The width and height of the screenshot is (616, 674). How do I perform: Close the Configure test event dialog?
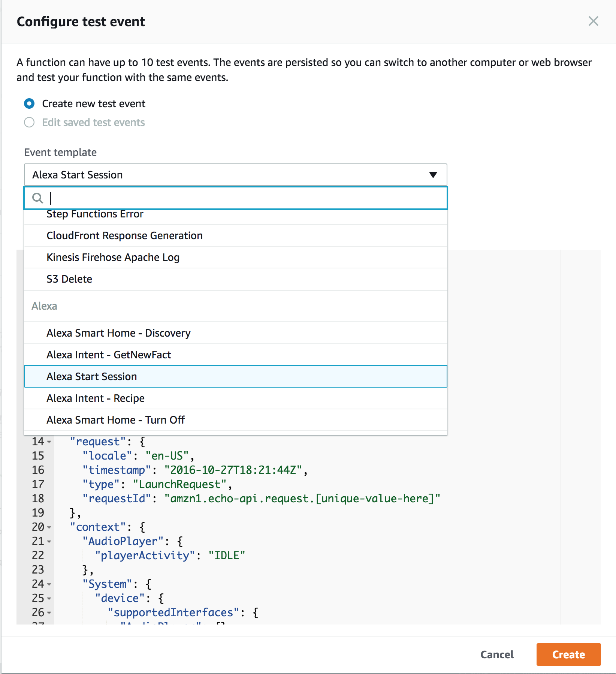593,21
